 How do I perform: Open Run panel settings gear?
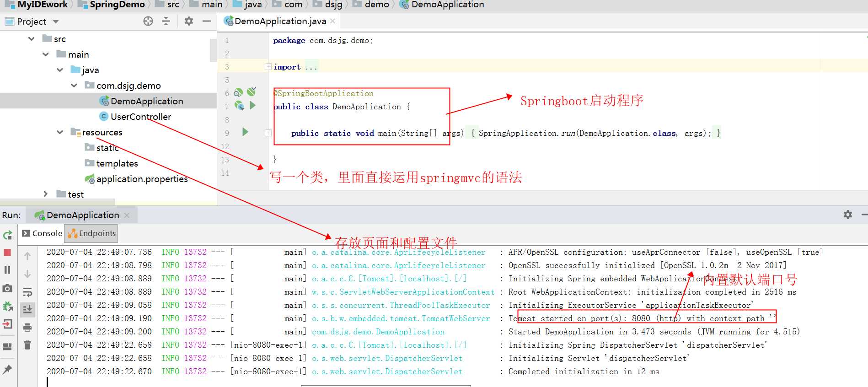click(848, 215)
